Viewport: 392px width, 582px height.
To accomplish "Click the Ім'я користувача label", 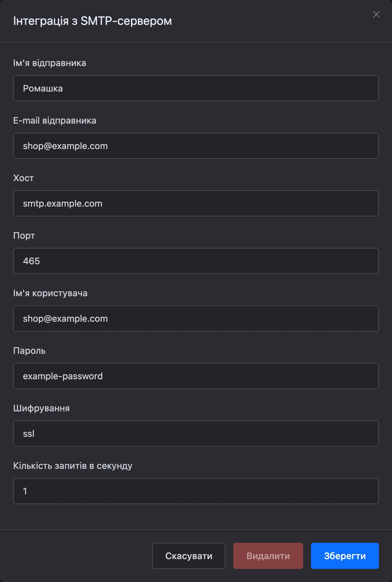I will (x=50, y=293).
